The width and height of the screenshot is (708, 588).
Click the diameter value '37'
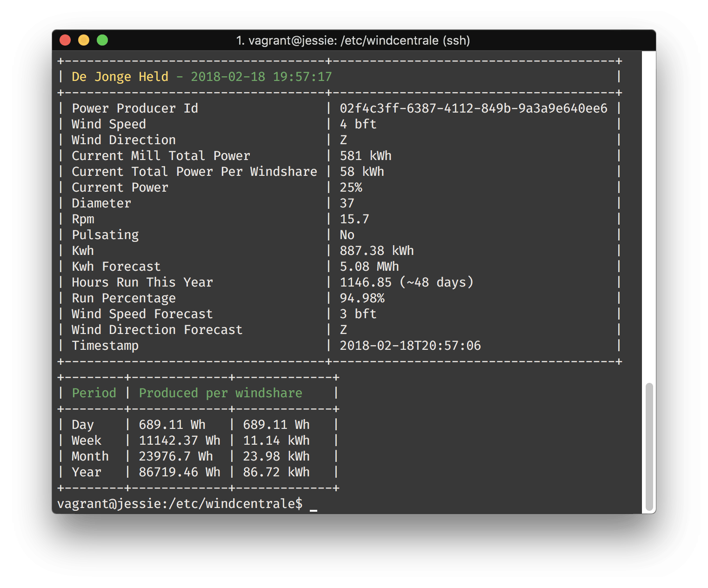347,203
